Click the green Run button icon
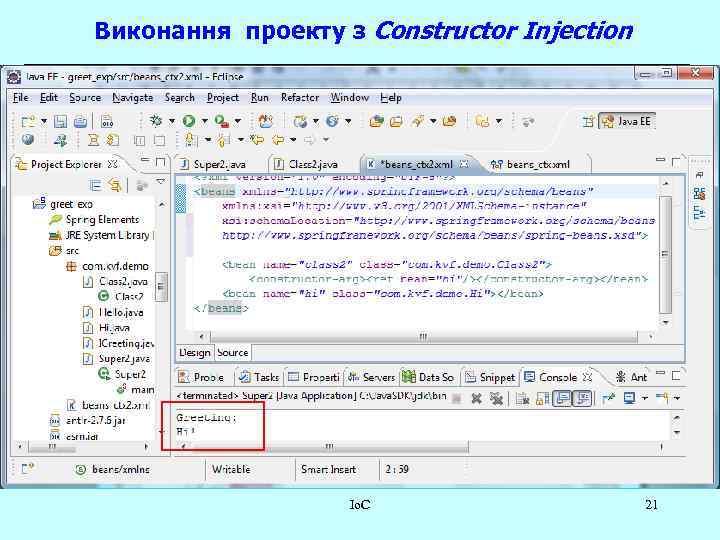The width and height of the screenshot is (720, 540). click(x=189, y=121)
